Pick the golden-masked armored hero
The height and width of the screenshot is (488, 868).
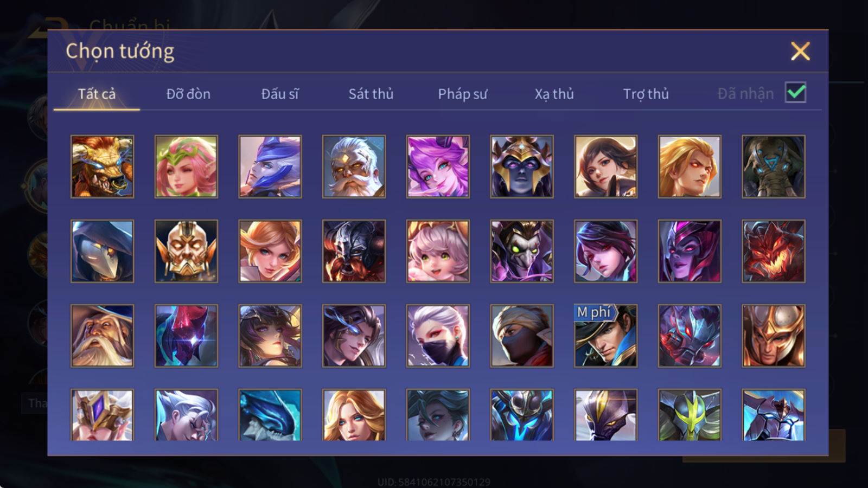pyautogui.click(x=186, y=251)
